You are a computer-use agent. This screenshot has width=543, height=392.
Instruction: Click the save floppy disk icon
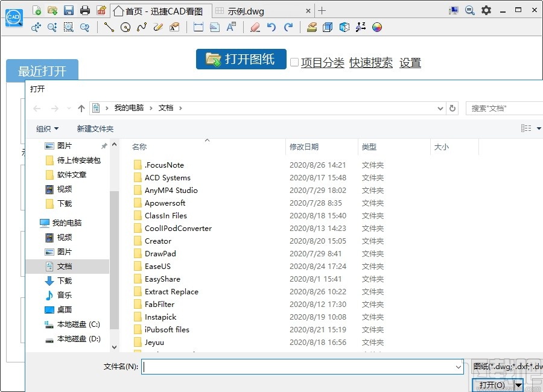[x=69, y=10]
